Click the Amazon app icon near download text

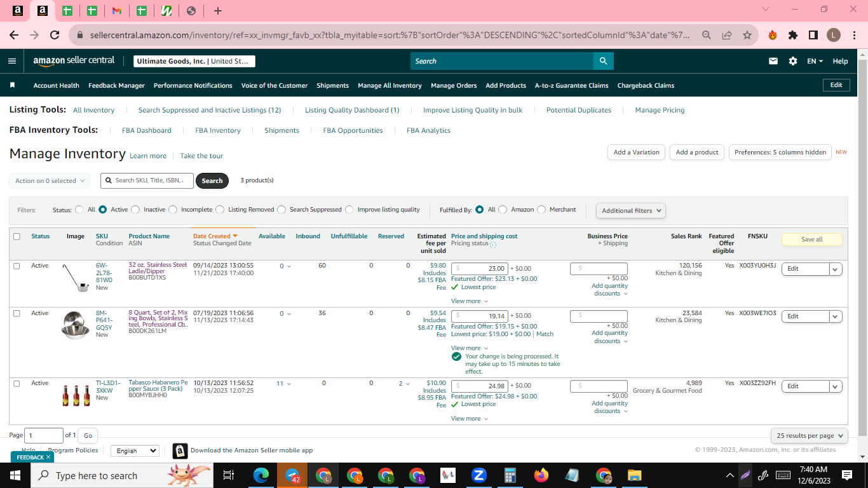click(180, 451)
